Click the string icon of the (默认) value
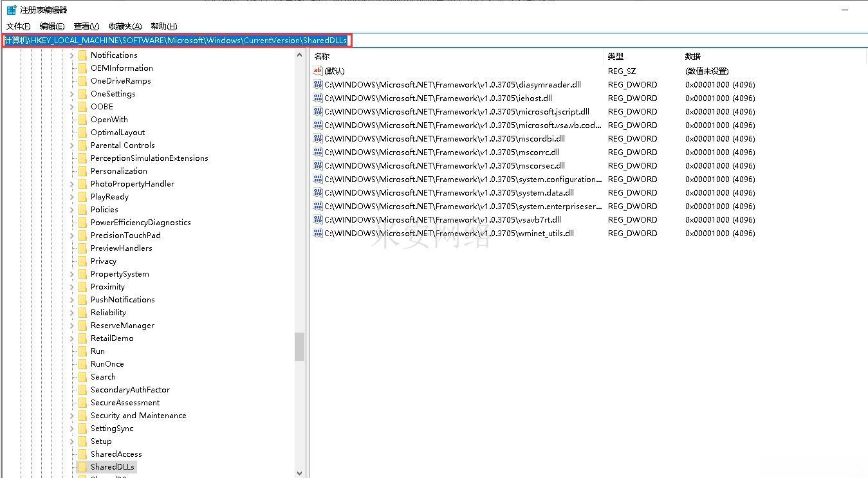 (x=318, y=71)
